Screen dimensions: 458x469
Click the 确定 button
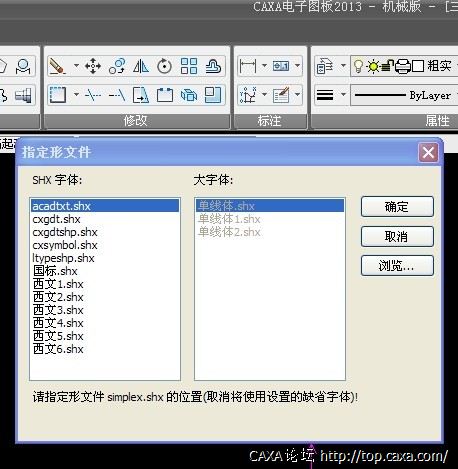click(x=397, y=207)
